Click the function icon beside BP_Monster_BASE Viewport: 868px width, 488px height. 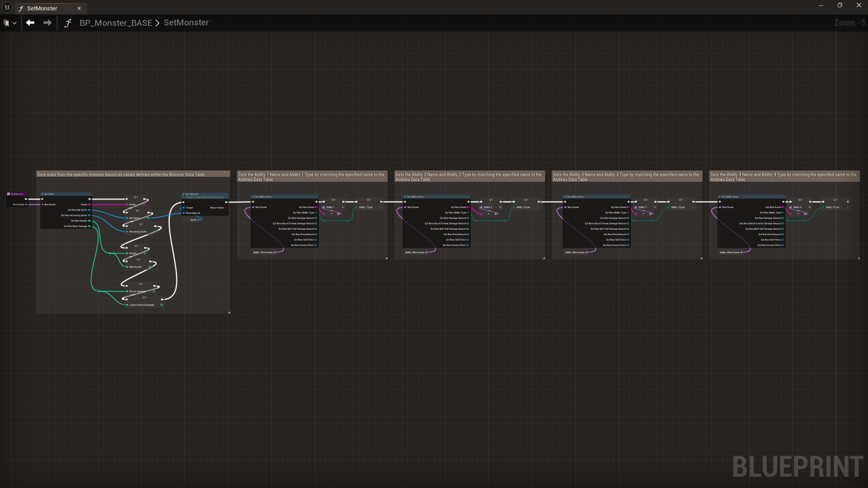(68, 23)
